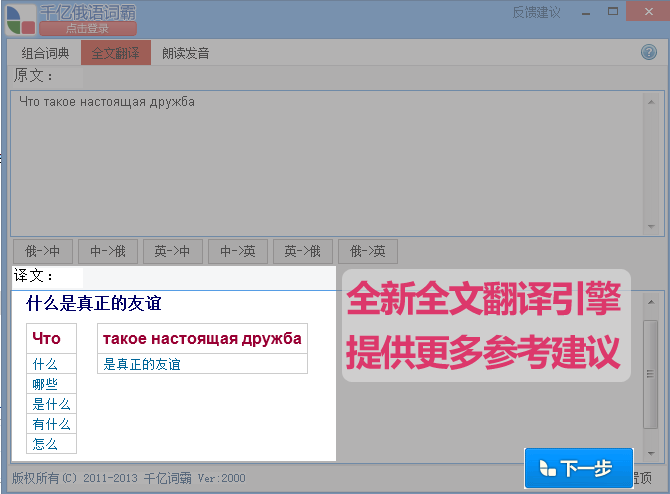670x494 pixels.
Task: Maximize the 千亿俄语词霸 window
Action: point(613,12)
